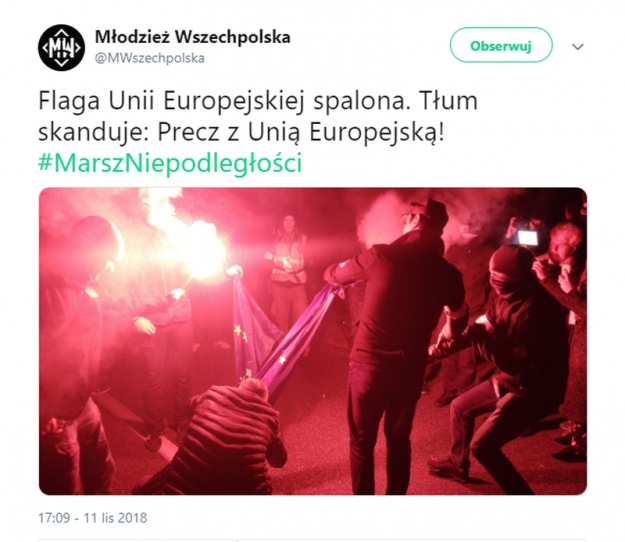
Task: Open the @MWszechpolska handle link
Action: tap(149, 58)
